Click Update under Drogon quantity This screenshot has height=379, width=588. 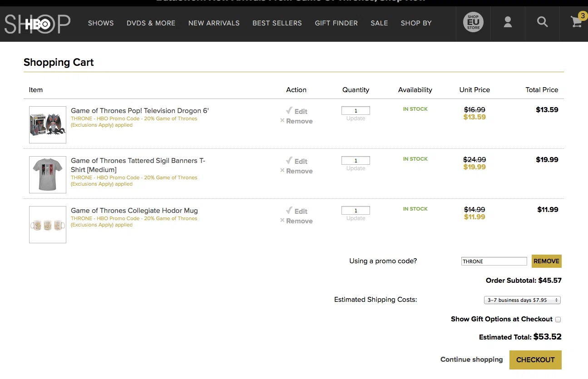pos(356,118)
